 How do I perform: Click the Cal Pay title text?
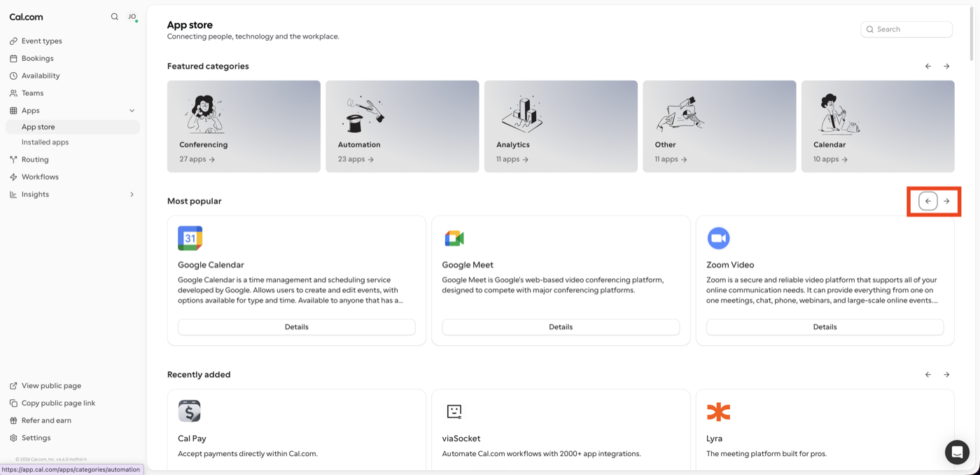192,439
